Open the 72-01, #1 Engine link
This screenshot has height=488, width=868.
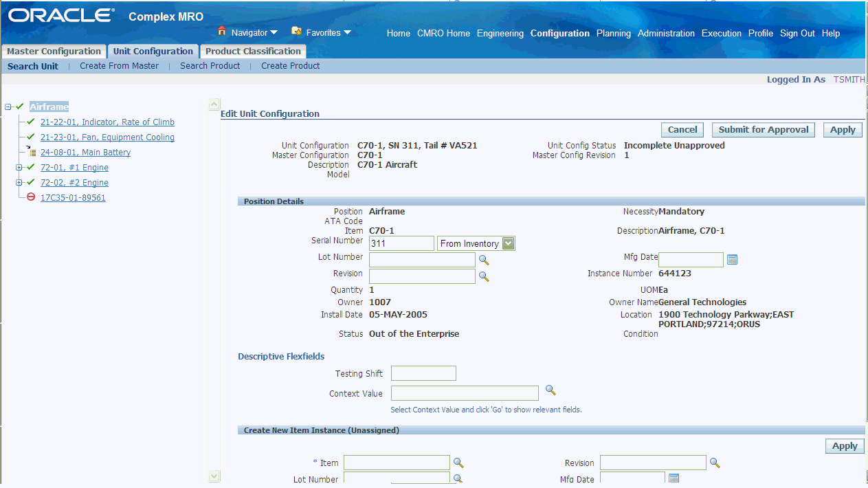click(x=74, y=167)
